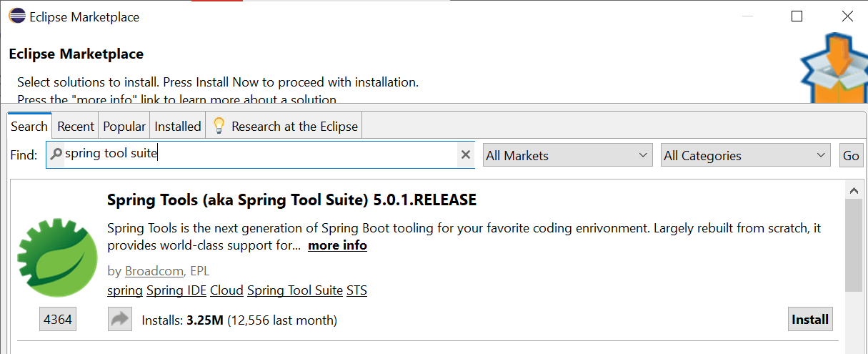The width and height of the screenshot is (868, 354).
Task: Open the Broadcom provider link
Action: tap(154, 271)
